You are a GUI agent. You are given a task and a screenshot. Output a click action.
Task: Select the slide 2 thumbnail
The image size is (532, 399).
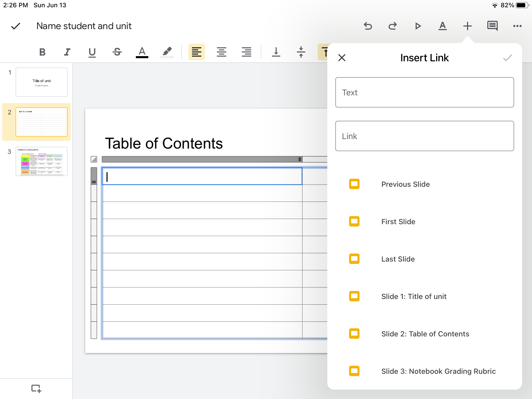click(42, 122)
